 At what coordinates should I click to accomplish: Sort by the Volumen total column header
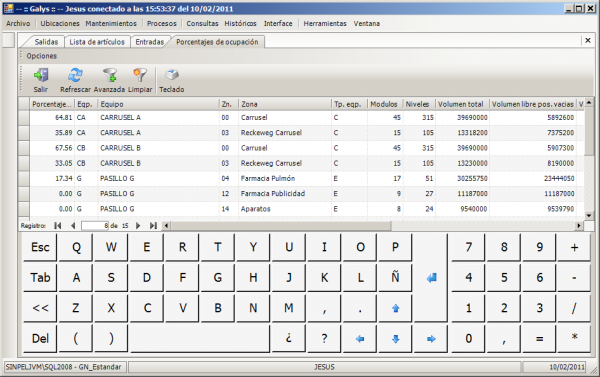[462, 104]
